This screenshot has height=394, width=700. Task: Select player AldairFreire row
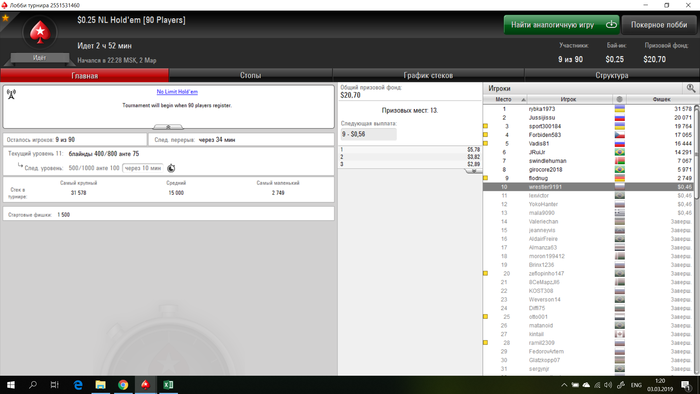(588, 239)
